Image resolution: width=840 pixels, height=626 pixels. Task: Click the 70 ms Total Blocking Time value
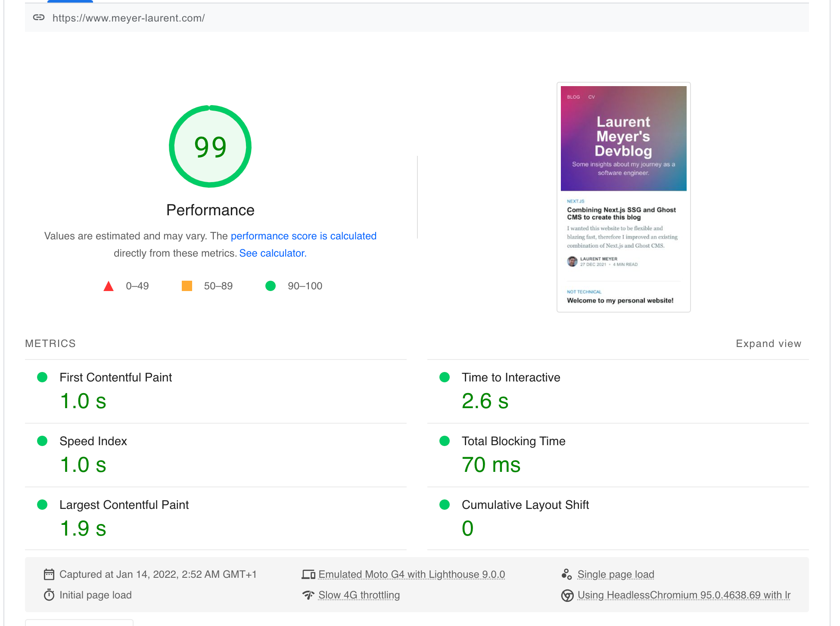491,465
